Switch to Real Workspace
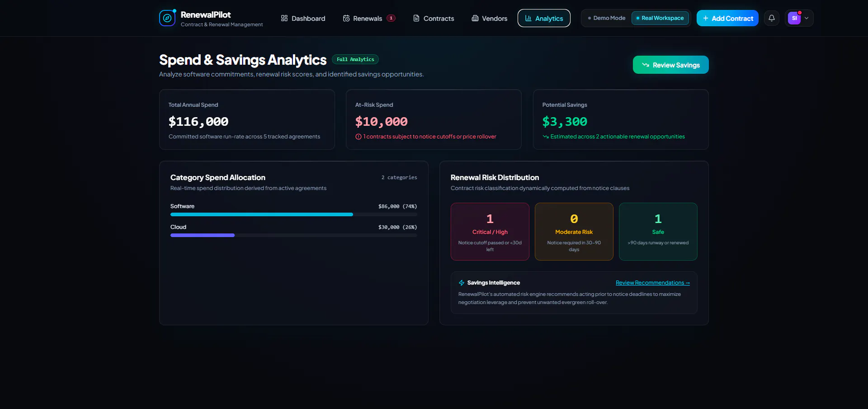 point(660,18)
